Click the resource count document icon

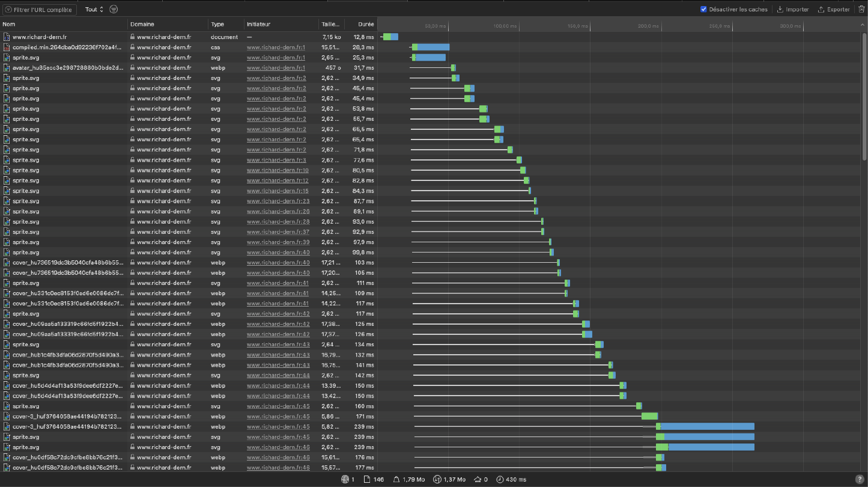[x=367, y=479]
